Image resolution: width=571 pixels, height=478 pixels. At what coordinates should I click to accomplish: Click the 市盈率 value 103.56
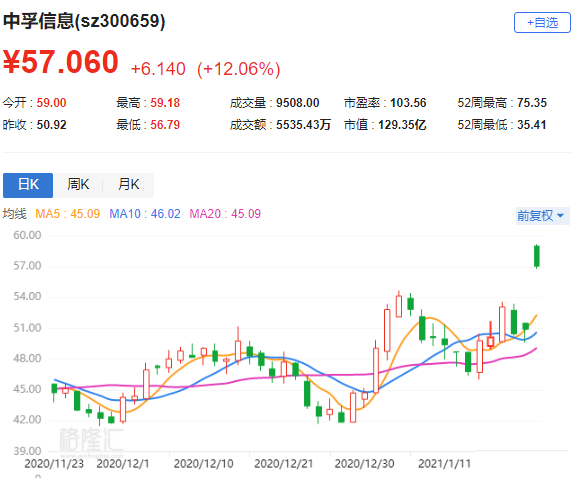(408, 103)
